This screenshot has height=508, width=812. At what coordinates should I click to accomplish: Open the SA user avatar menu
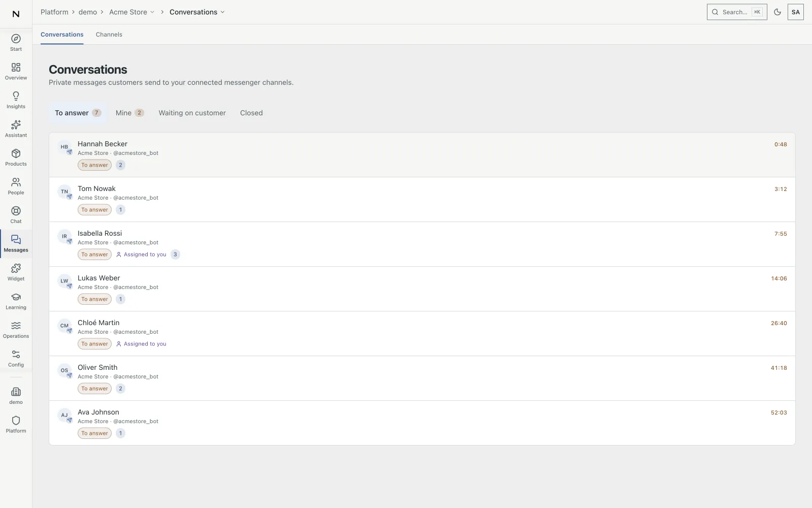pos(795,12)
